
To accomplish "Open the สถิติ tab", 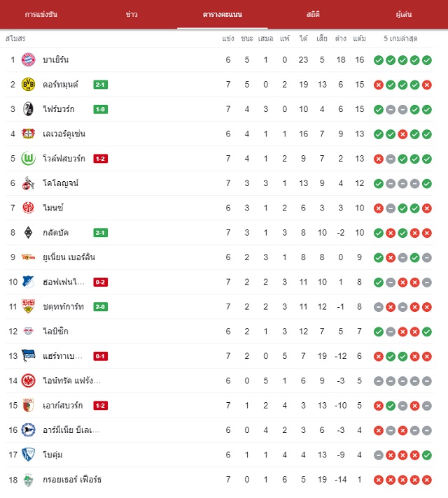I will pyautogui.click(x=313, y=14).
